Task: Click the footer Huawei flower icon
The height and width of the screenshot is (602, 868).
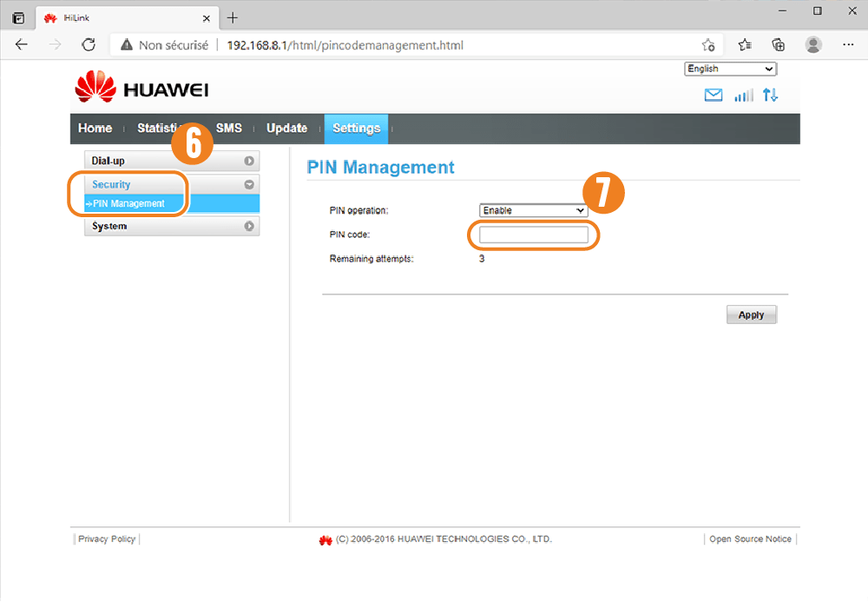Action: pyautogui.click(x=325, y=540)
